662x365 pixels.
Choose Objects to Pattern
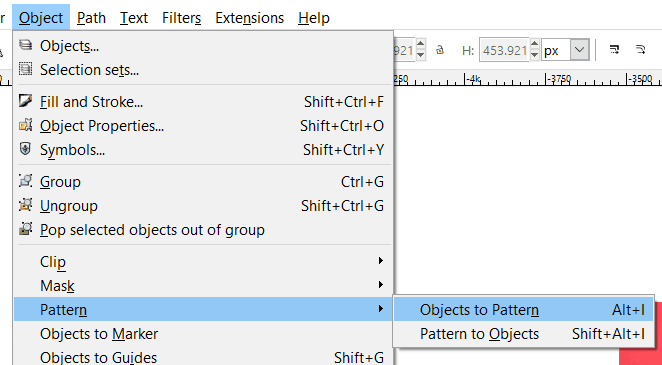[524, 310]
